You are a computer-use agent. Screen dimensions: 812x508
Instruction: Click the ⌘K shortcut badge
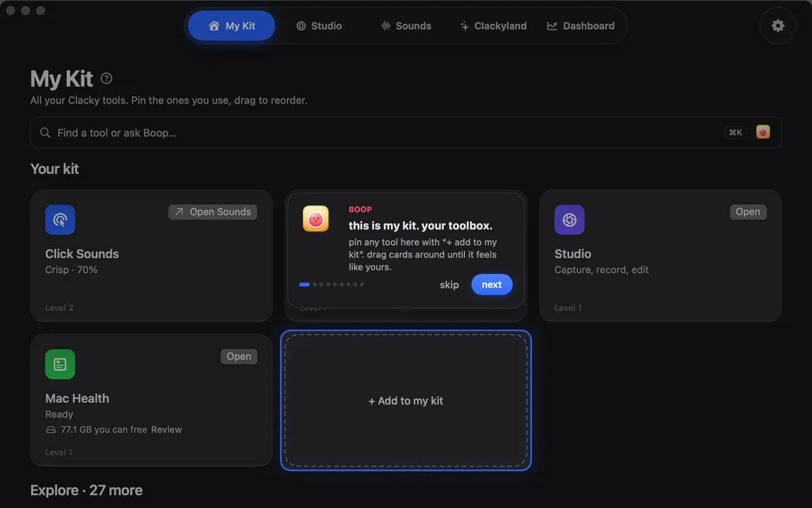[736, 133]
